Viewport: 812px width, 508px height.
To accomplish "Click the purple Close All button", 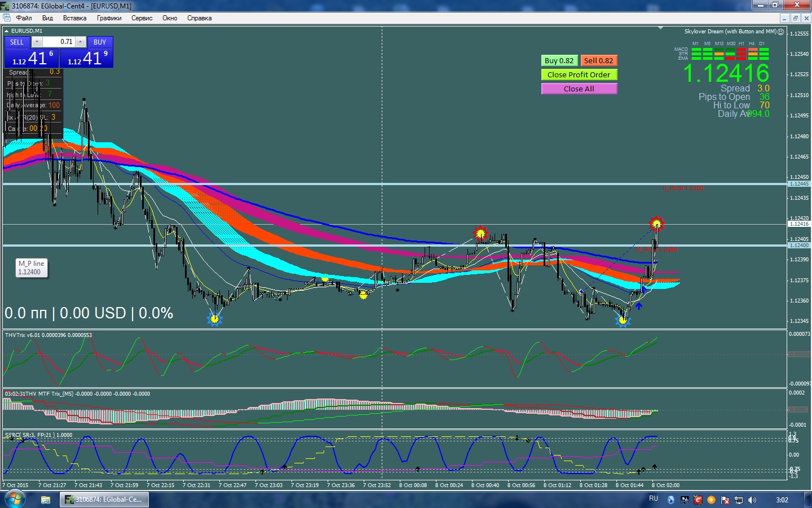I will point(579,89).
